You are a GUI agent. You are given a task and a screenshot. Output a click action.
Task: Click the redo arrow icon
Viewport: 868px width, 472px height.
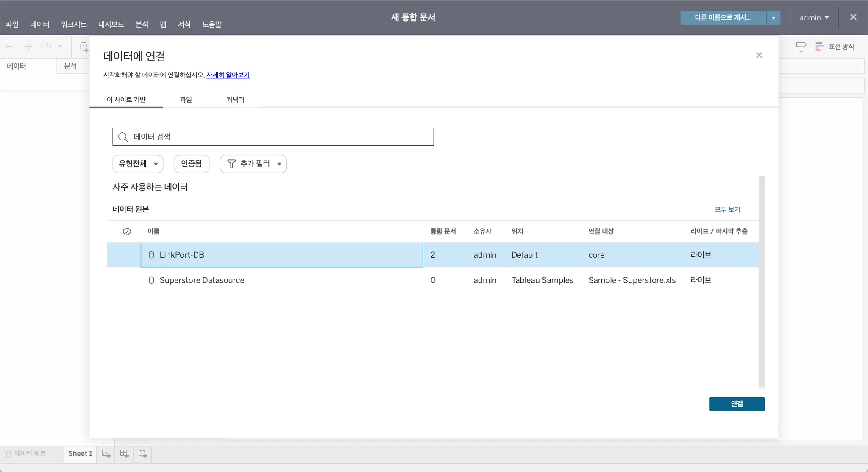pos(28,46)
